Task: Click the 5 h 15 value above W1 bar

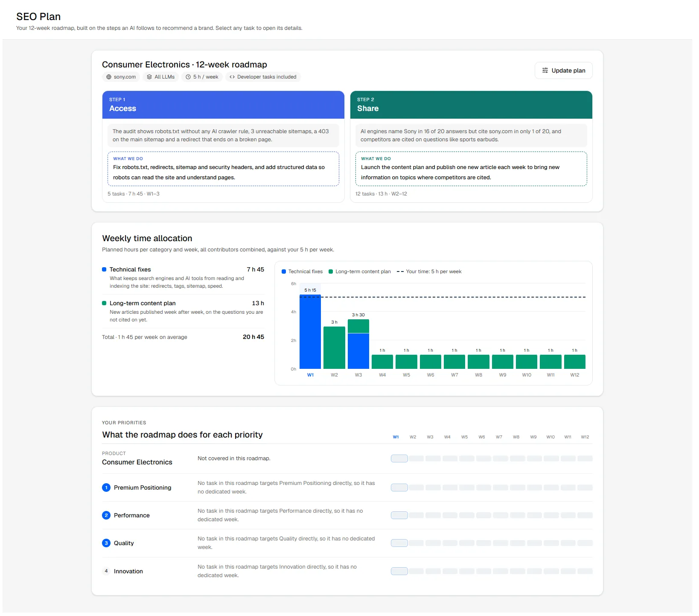Action: tap(310, 290)
